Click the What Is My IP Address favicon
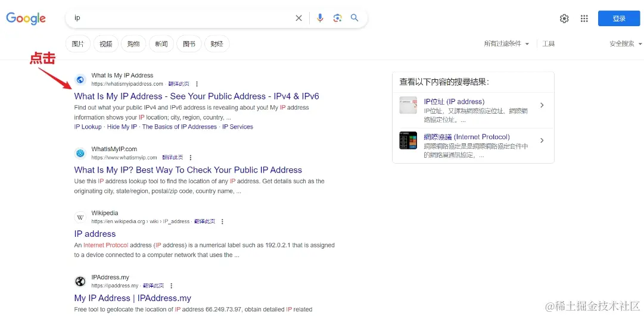 pyautogui.click(x=80, y=80)
